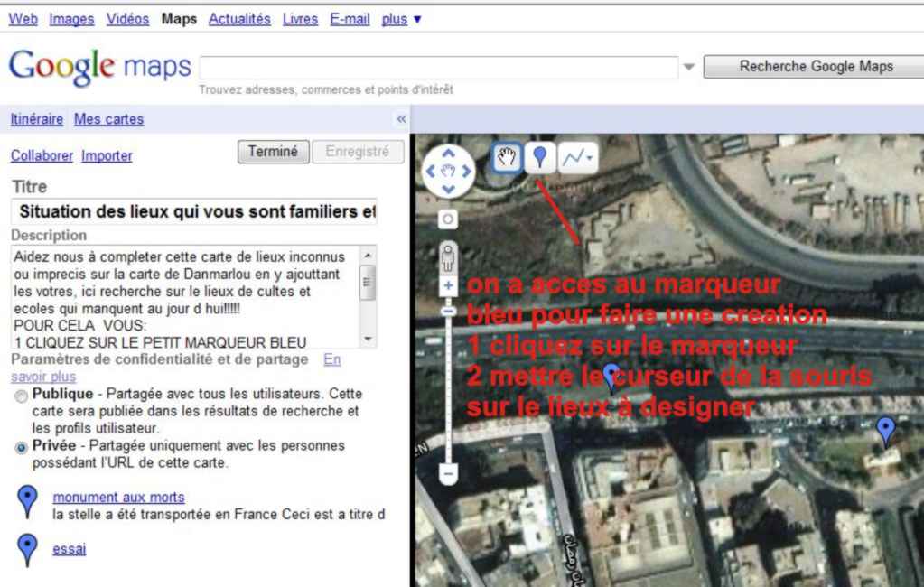Collapse the left panel with double chevron
924x587 pixels.
pos(401,119)
